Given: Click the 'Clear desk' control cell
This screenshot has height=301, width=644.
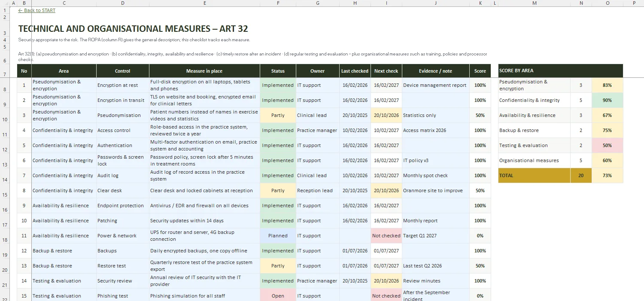Looking at the screenshot, I should [x=123, y=190].
